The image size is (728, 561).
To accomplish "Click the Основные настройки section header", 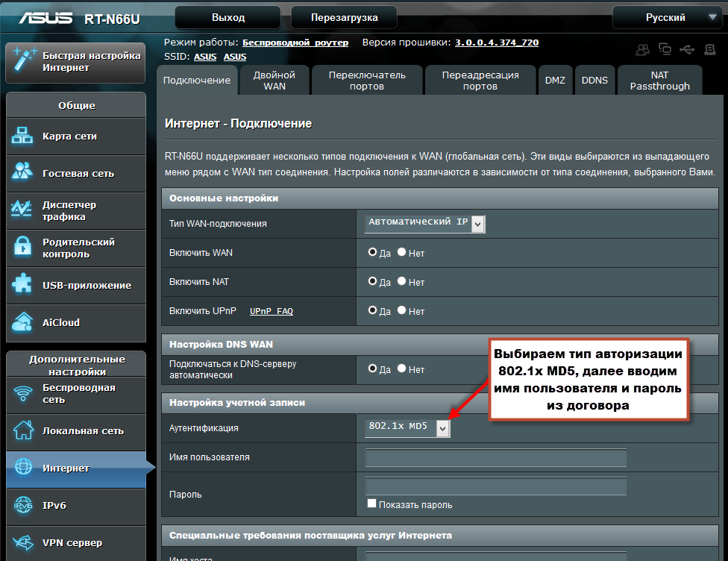I will click(x=439, y=198).
